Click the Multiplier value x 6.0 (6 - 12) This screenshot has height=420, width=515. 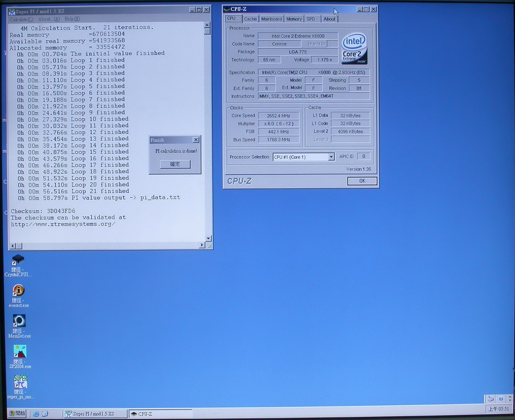[x=278, y=123]
